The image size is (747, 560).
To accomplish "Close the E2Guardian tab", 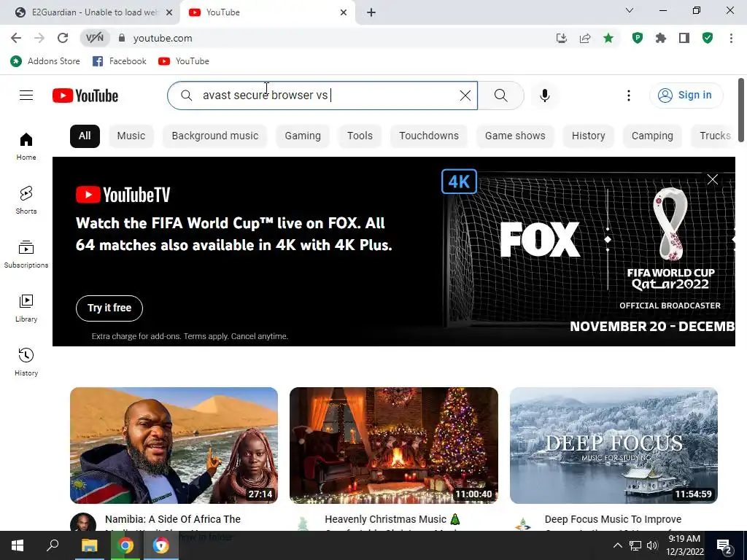I will pos(169,12).
